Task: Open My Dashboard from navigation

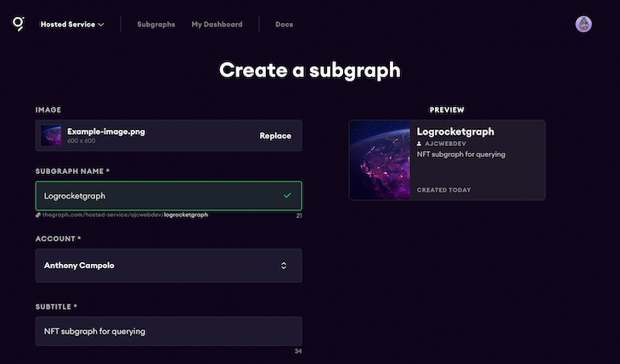Action: 217,25
